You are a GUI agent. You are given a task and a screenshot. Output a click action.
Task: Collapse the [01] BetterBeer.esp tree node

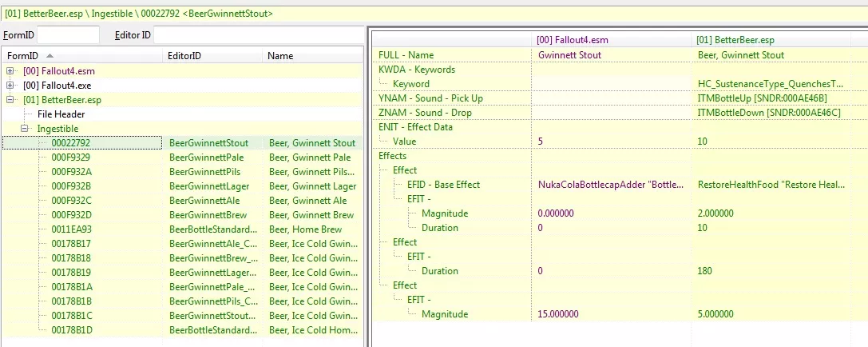[x=10, y=100]
